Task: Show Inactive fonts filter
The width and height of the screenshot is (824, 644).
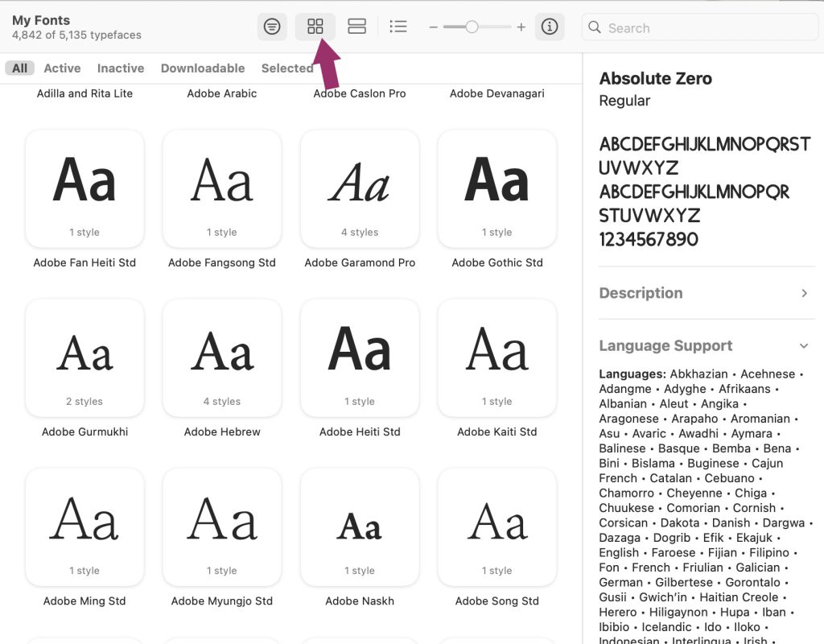Action: tap(121, 68)
